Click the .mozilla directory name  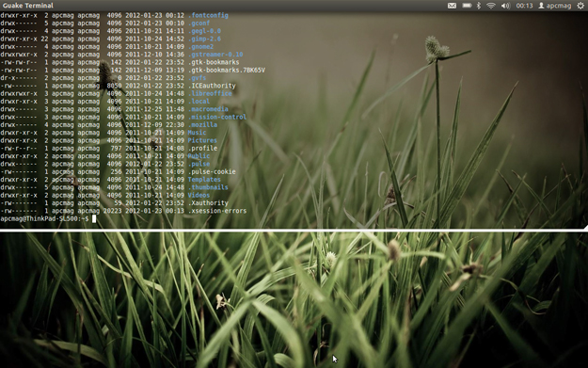coord(202,124)
